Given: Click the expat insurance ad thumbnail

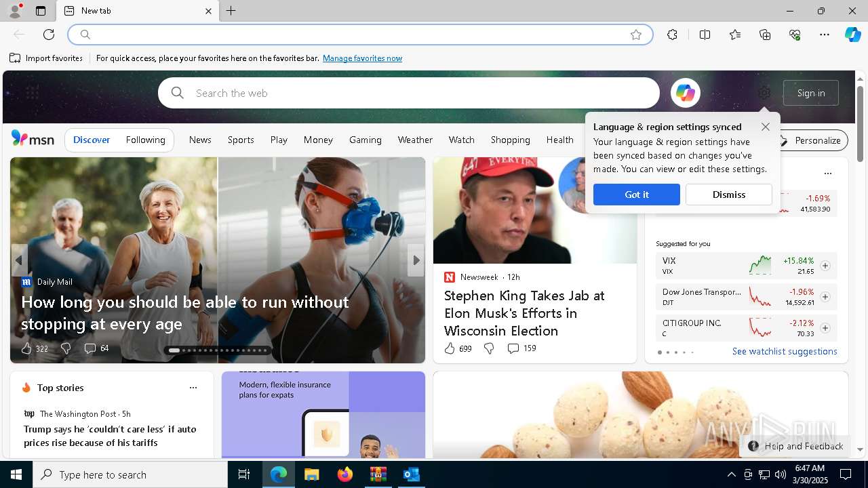Looking at the screenshot, I should (323, 415).
